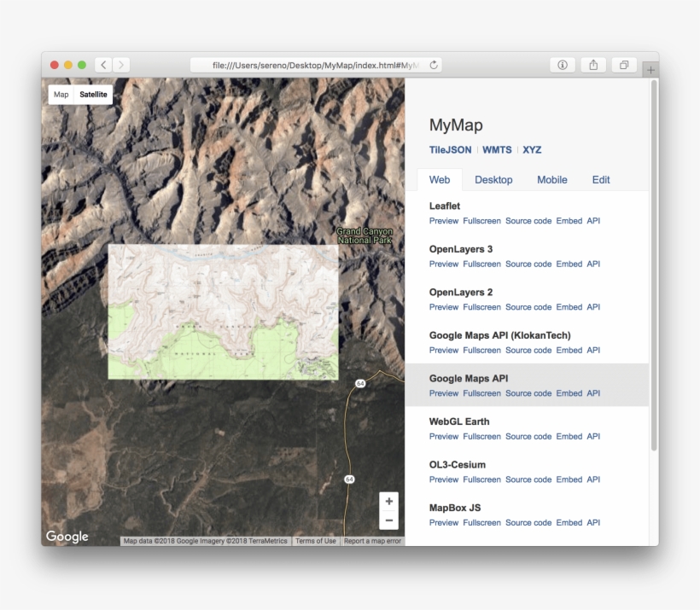Go forward with Safari forward arrow
Screen dimensions: 700x610
pyautogui.click(x=121, y=65)
